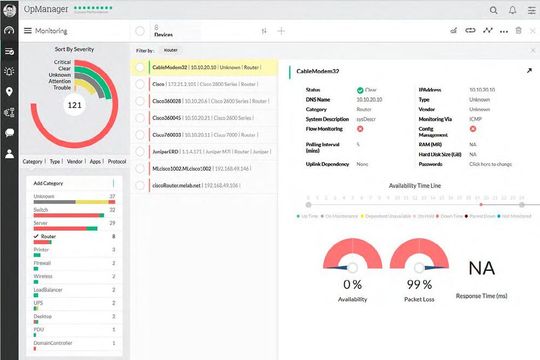Select the Cisco360045 row checkbox

[140, 118]
